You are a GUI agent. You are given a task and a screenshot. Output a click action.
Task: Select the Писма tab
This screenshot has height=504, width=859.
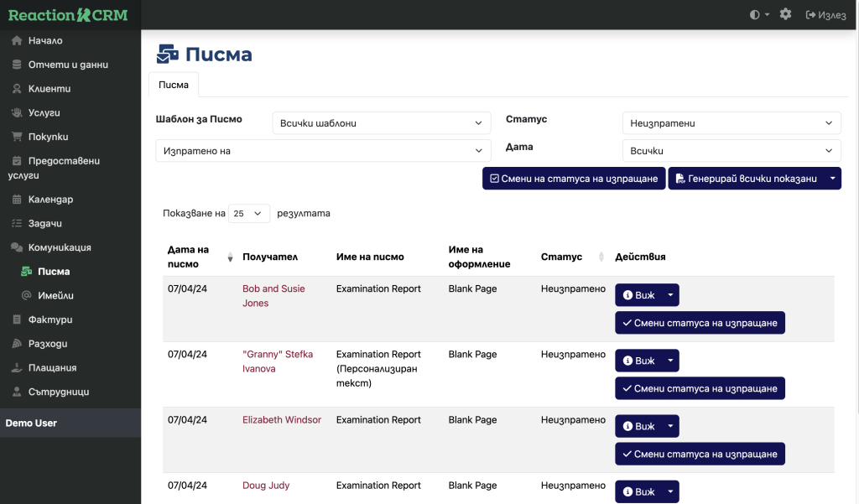tap(174, 85)
